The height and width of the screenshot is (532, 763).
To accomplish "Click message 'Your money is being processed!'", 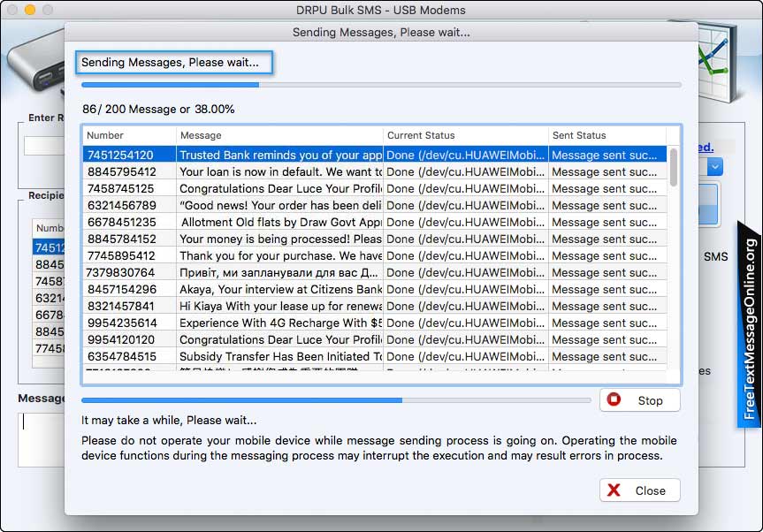I will [x=280, y=239].
